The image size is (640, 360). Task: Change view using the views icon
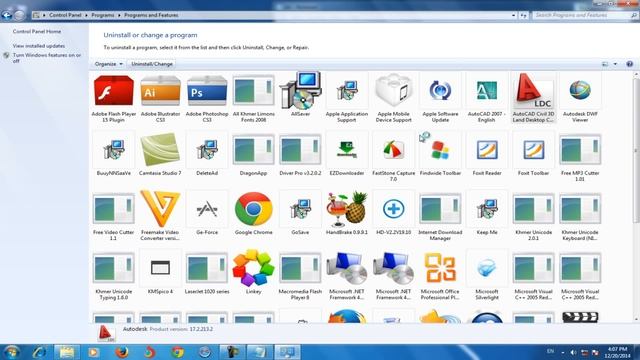click(605, 64)
